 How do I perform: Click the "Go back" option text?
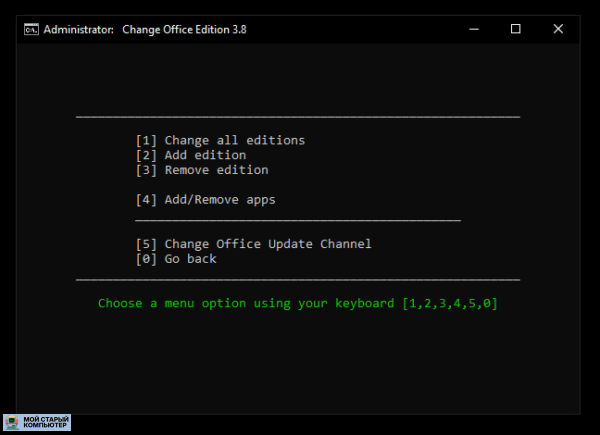(190, 259)
